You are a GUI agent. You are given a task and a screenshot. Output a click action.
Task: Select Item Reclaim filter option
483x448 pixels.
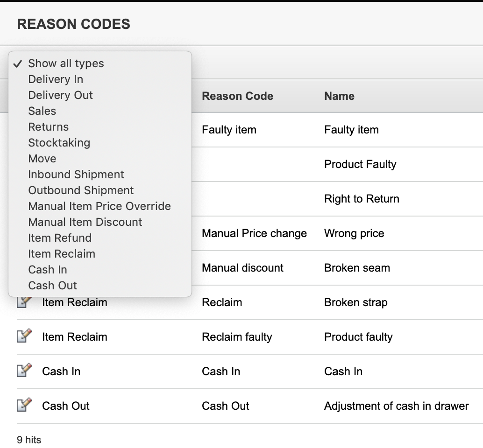point(62,254)
